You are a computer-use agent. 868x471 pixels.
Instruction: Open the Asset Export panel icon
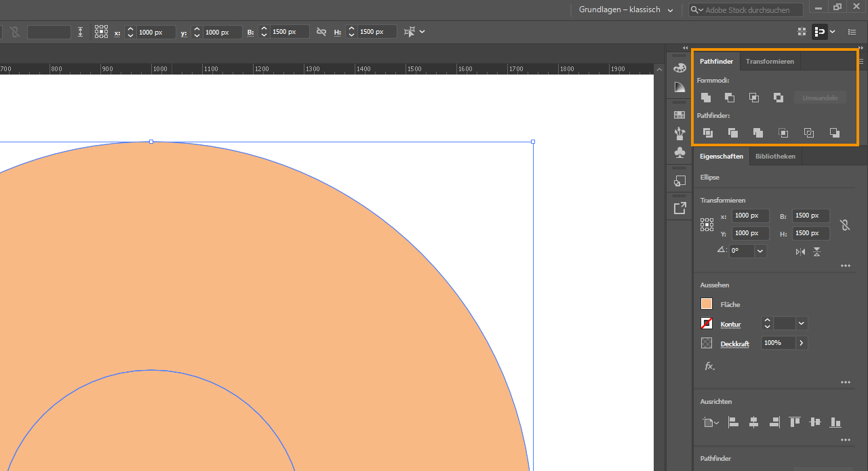click(x=679, y=209)
